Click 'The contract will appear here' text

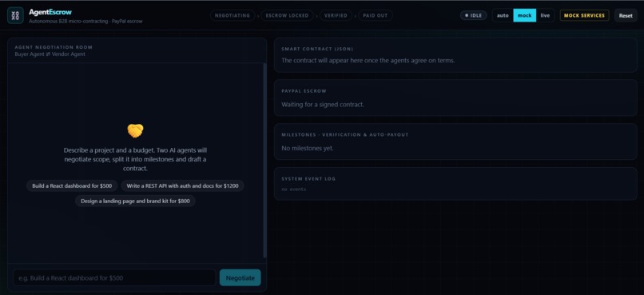(x=368, y=61)
